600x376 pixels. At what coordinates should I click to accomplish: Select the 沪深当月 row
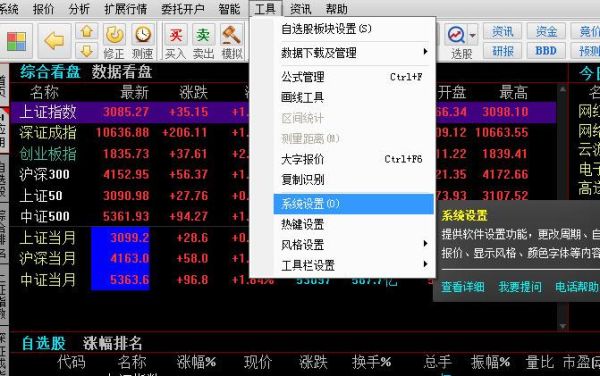pyautogui.click(x=283, y=259)
